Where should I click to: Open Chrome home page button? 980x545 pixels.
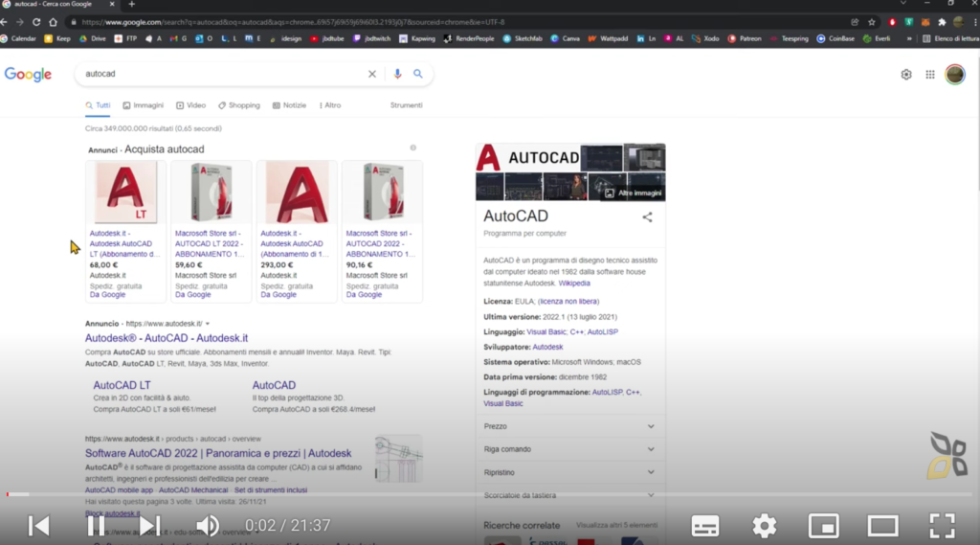[54, 22]
